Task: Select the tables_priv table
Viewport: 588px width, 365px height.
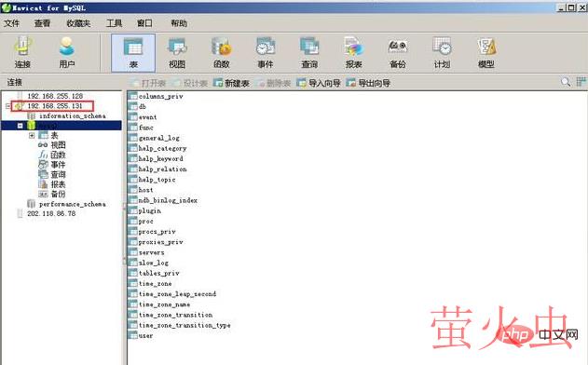Action: click(159, 273)
